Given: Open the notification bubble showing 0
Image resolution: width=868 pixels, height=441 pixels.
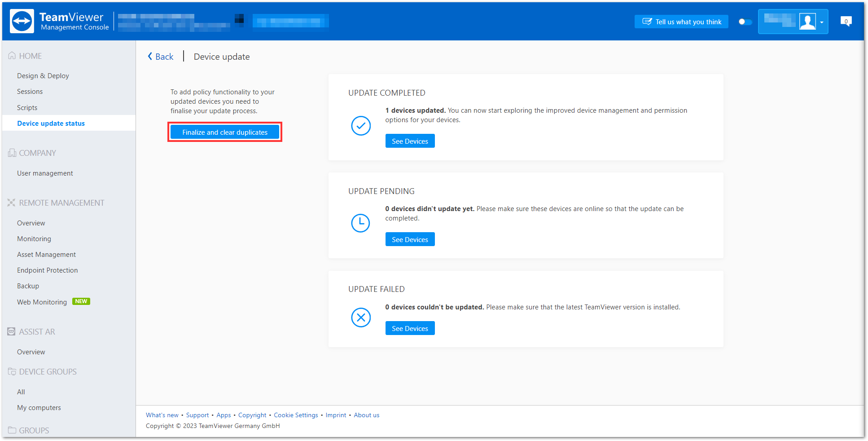Looking at the screenshot, I should (x=846, y=21).
